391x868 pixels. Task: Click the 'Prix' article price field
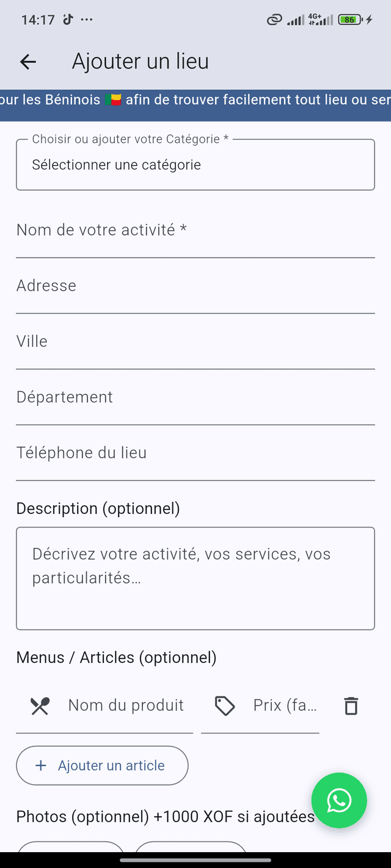(281, 708)
